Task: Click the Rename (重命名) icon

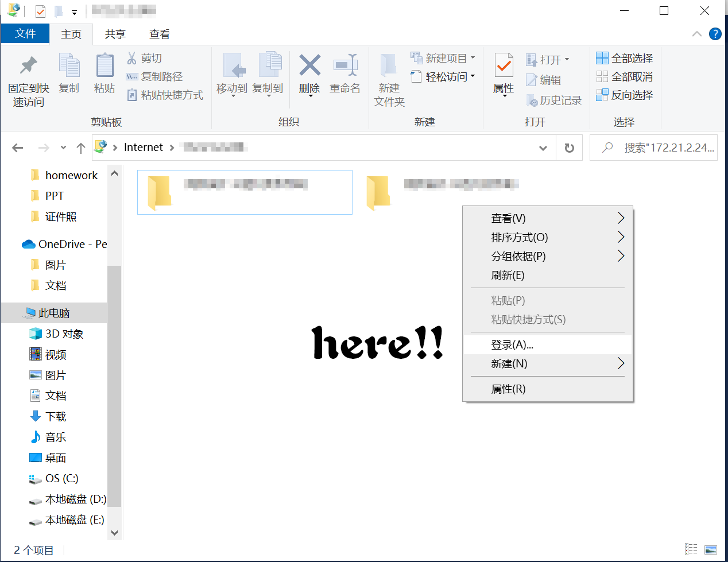Action: tap(345, 65)
